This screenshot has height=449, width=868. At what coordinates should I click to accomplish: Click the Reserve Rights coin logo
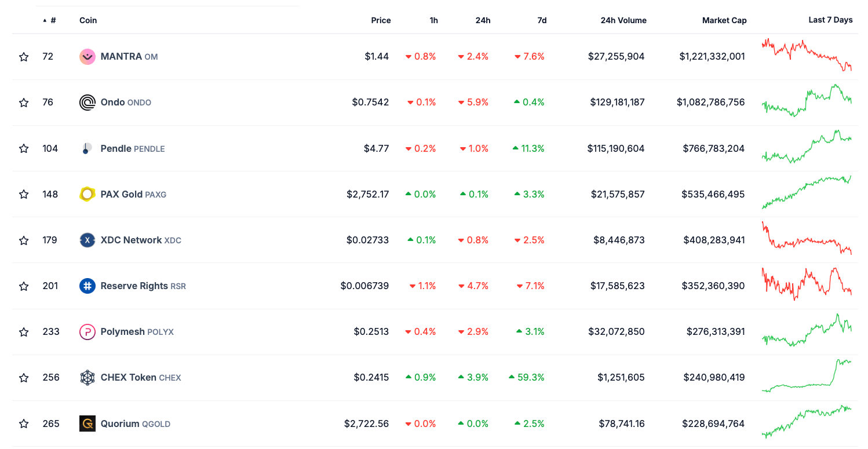coord(87,286)
